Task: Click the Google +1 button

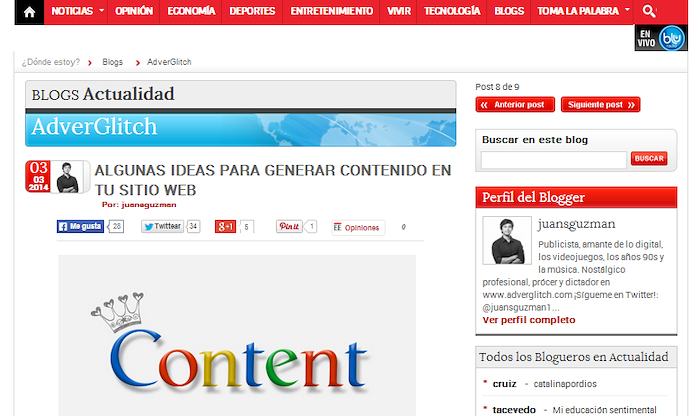Action: click(x=225, y=226)
